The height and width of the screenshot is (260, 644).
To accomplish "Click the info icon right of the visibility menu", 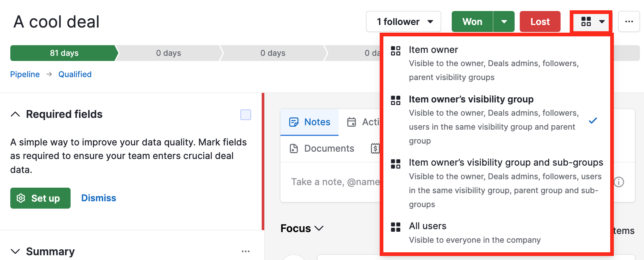I will point(619,182).
